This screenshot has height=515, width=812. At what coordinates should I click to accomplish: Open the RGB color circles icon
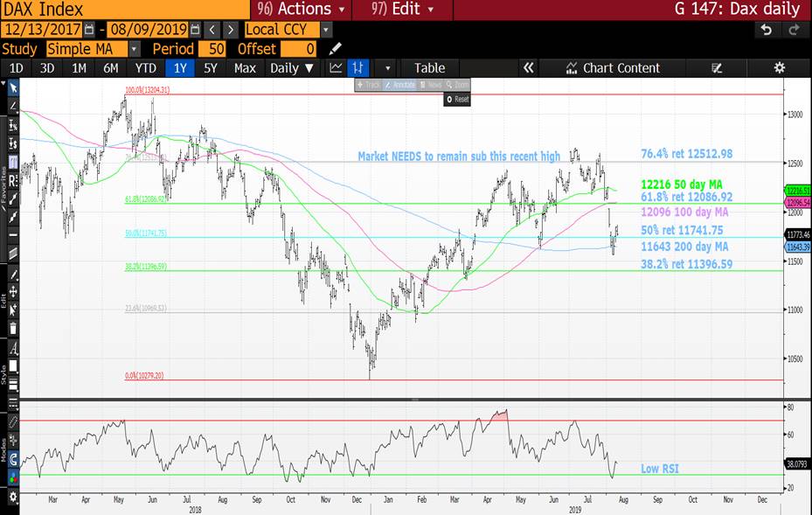click(13, 477)
